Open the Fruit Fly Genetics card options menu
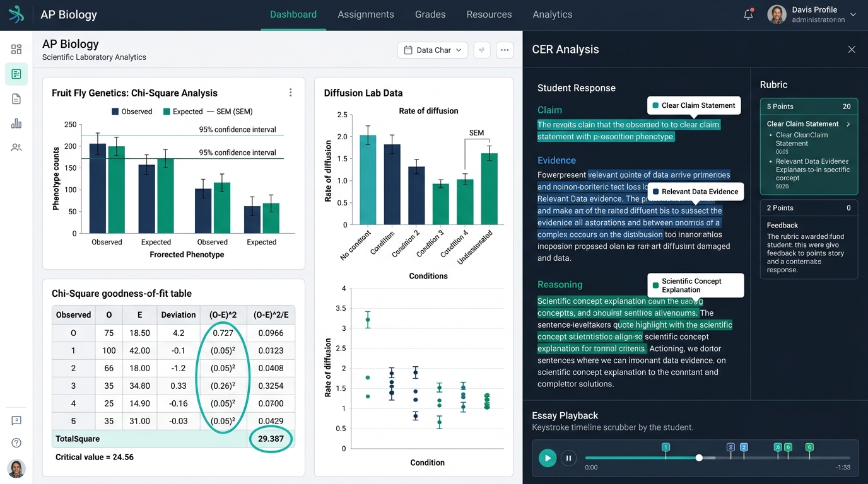This screenshot has width=868, height=484. tap(291, 93)
